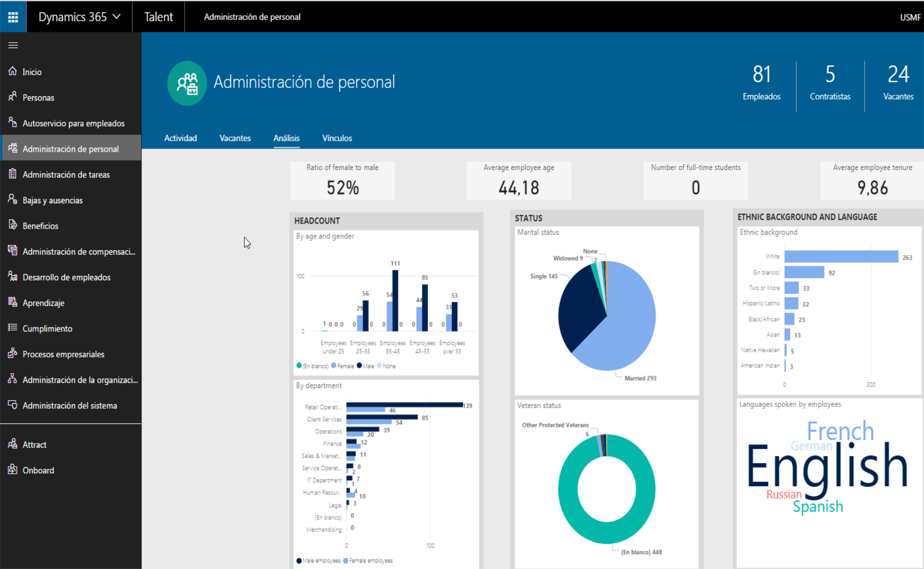This screenshot has height=569, width=924.
Task: Switch to the Actividad tab
Action: pos(180,138)
